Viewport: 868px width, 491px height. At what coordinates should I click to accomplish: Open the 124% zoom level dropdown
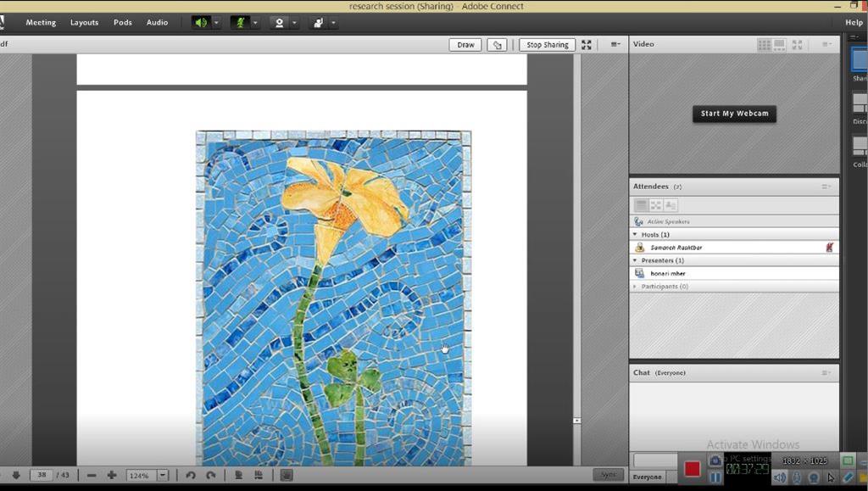click(x=163, y=475)
